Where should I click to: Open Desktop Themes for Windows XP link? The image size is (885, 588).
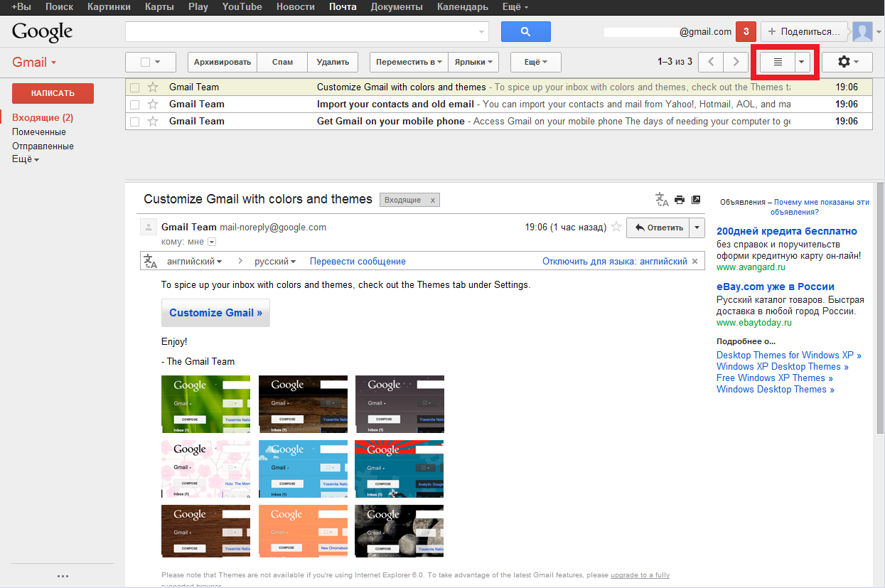[x=789, y=356]
